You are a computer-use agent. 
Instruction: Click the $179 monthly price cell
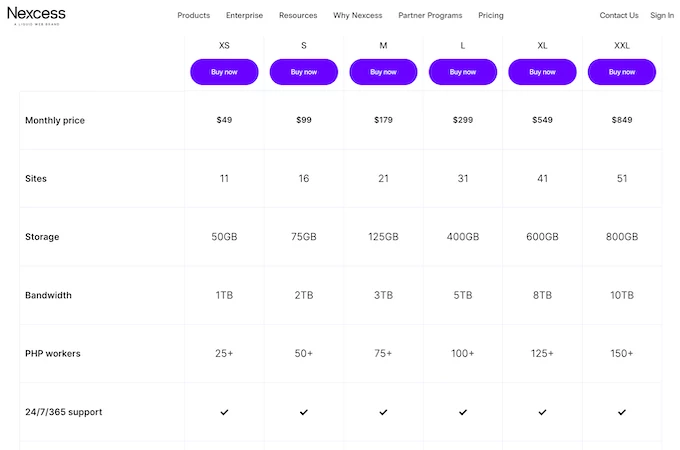click(x=383, y=120)
